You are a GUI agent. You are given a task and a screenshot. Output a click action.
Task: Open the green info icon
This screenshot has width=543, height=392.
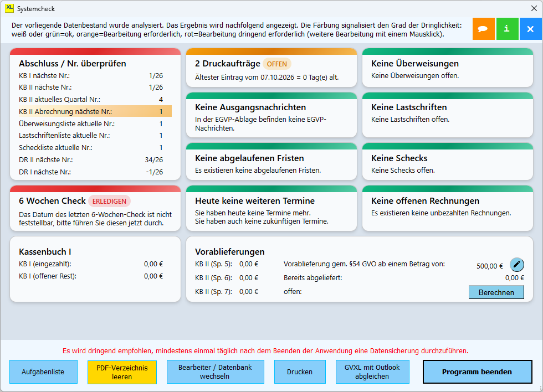point(507,29)
